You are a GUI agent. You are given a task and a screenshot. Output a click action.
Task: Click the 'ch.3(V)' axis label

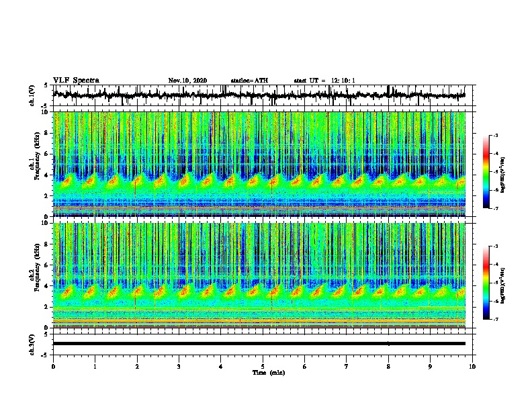point(32,345)
